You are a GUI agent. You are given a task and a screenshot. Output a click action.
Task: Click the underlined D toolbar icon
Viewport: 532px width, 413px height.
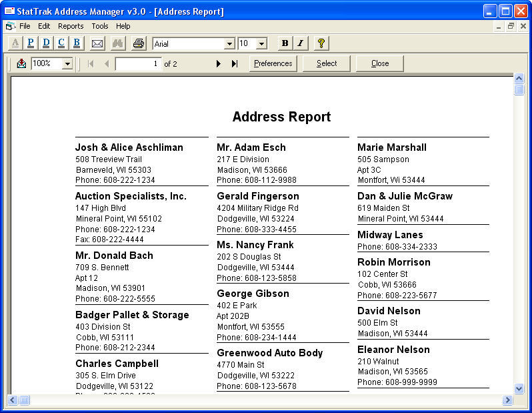(x=46, y=43)
